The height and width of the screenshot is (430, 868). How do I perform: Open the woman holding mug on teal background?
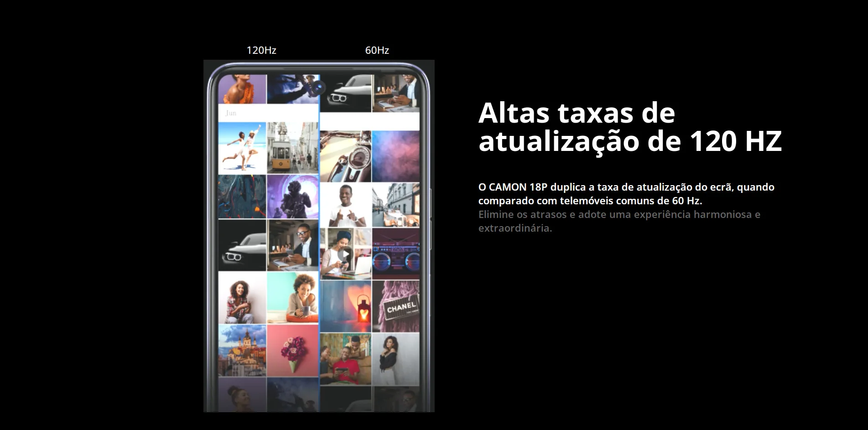(x=292, y=298)
